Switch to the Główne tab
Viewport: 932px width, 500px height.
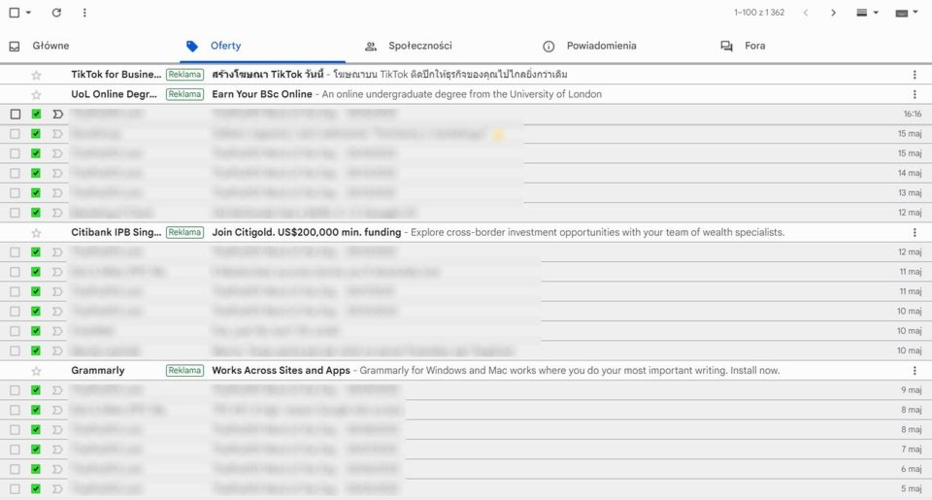[x=50, y=46]
